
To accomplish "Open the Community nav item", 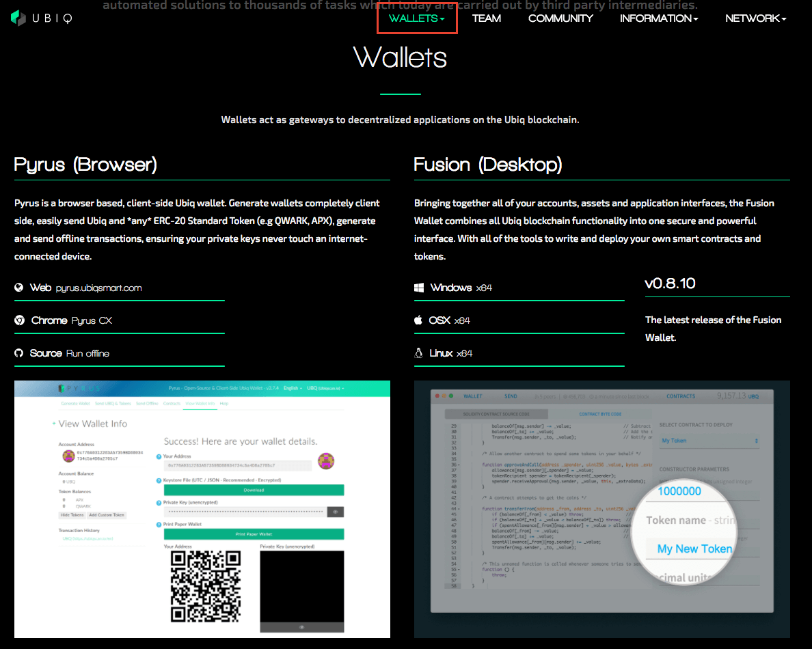I will pyautogui.click(x=560, y=18).
